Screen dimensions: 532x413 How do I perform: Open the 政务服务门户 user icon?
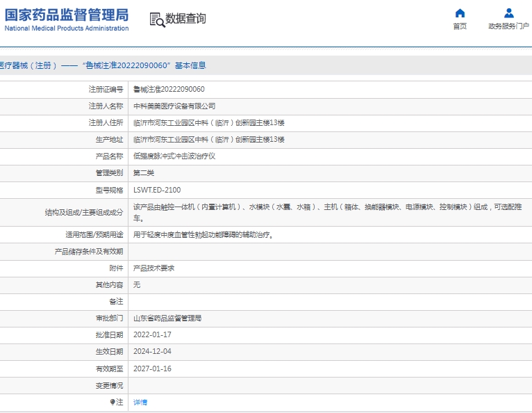point(508,13)
